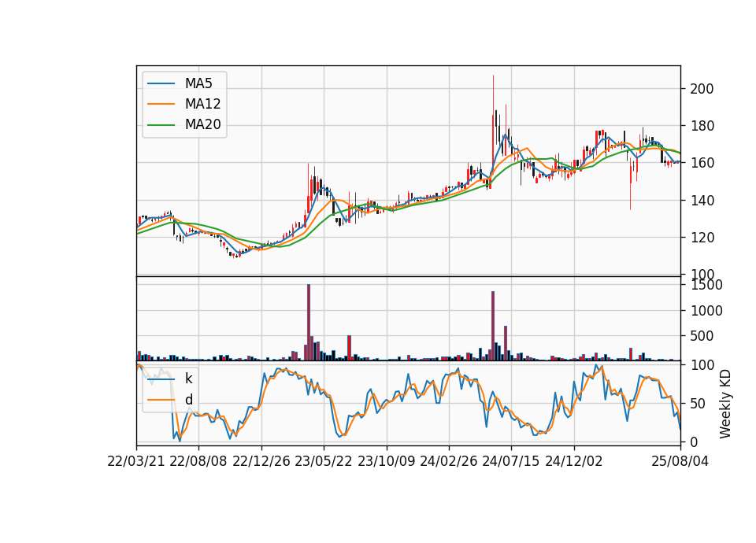The width and height of the screenshot is (756, 543).
Task: Click the 24/07/15 date tick label
Action: pos(511,462)
